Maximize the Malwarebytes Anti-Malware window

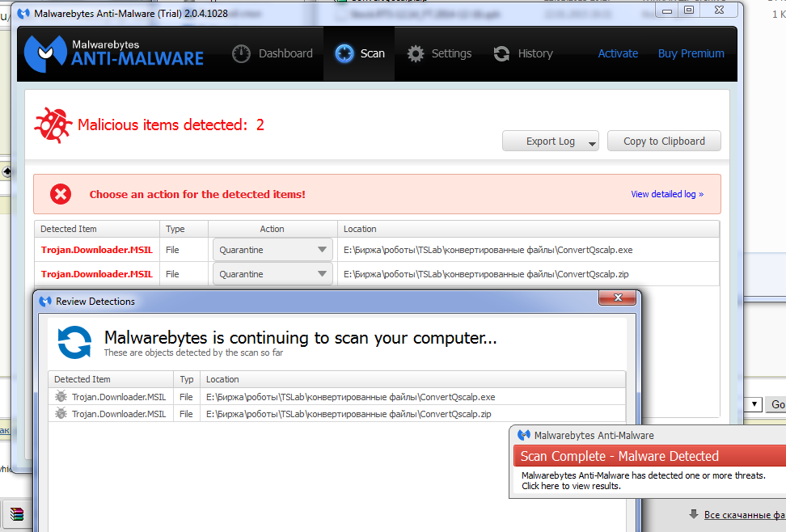click(x=689, y=10)
